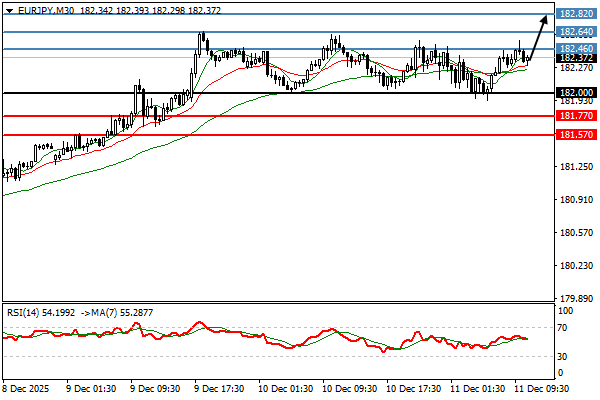Click the RSI(14) indicator label

[x=25, y=312]
